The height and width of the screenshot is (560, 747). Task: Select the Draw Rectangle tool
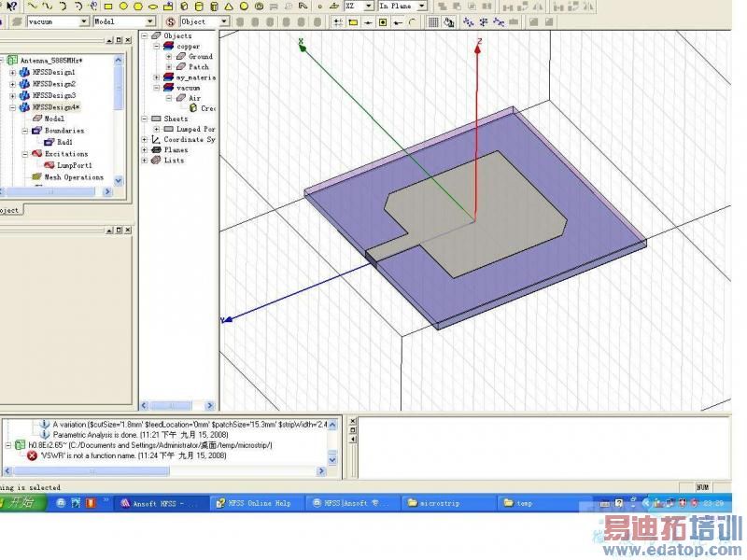pyautogui.click(x=107, y=7)
